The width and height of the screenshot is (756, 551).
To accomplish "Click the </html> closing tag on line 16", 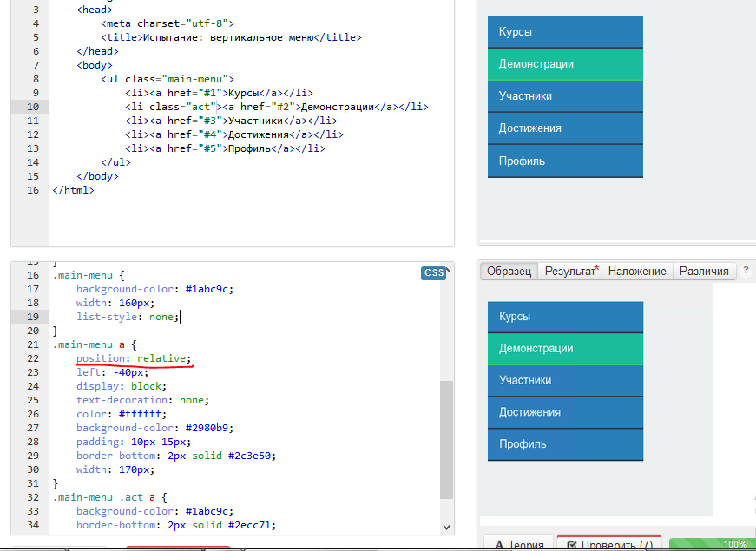I will (73, 190).
